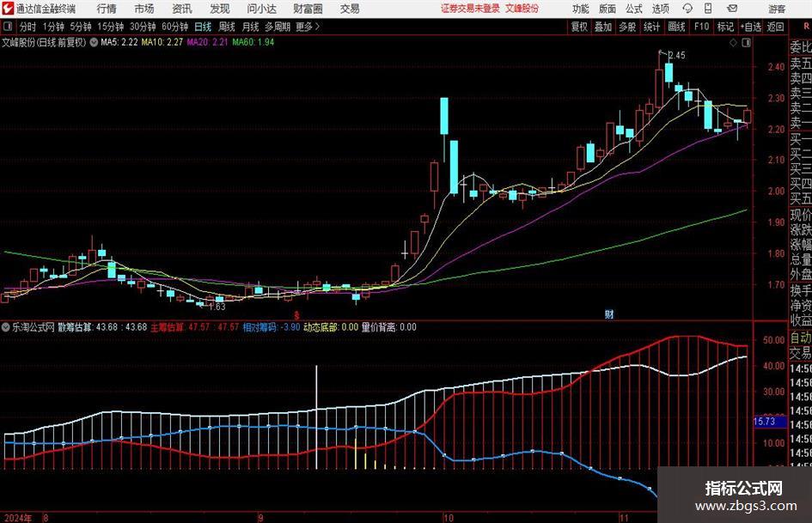Open the mail envelope icon
The width and height of the screenshot is (812, 523).
pyautogui.click(x=732, y=9)
